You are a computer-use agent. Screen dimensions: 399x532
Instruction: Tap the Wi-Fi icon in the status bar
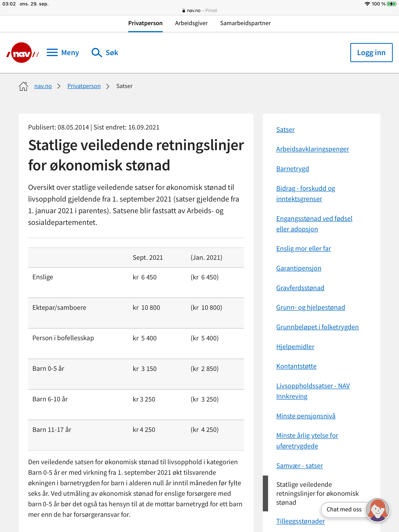tap(367, 4)
